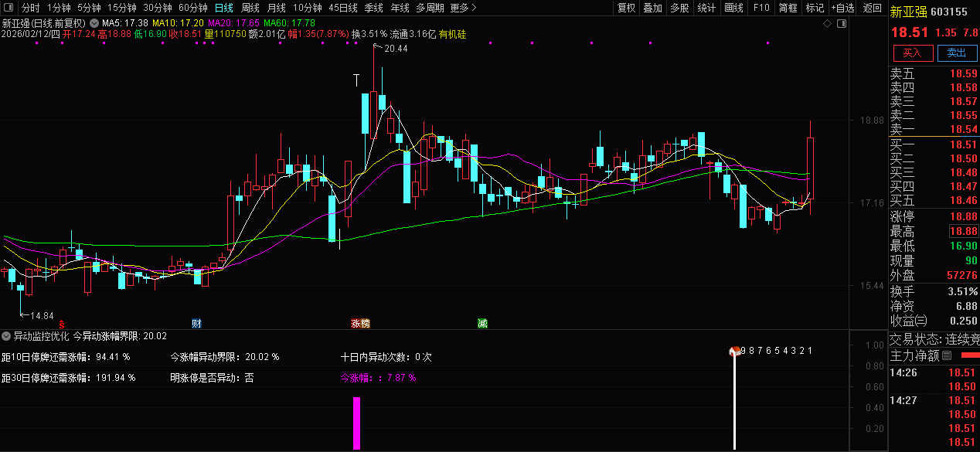Click the boxed 最高 value 18.88
The height and width of the screenshot is (452, 980).
964,231
